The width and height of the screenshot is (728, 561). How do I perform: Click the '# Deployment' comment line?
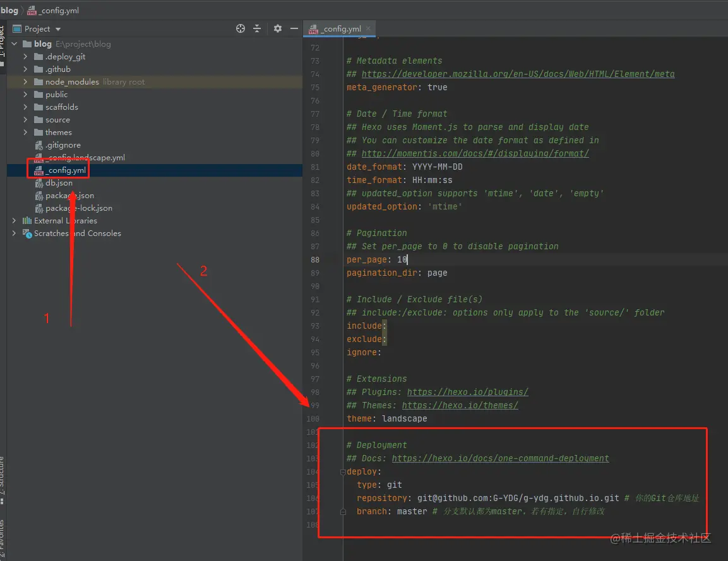(x=376, y=445)
